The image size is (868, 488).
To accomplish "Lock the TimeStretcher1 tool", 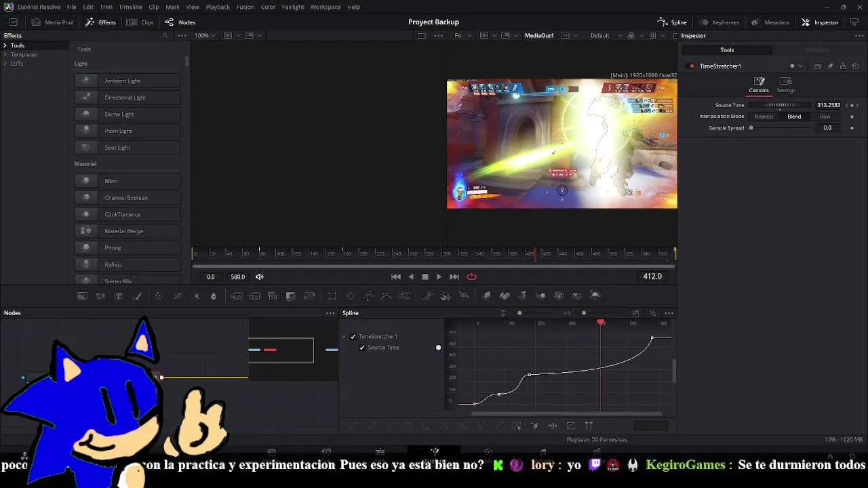I will click(843, 66).
